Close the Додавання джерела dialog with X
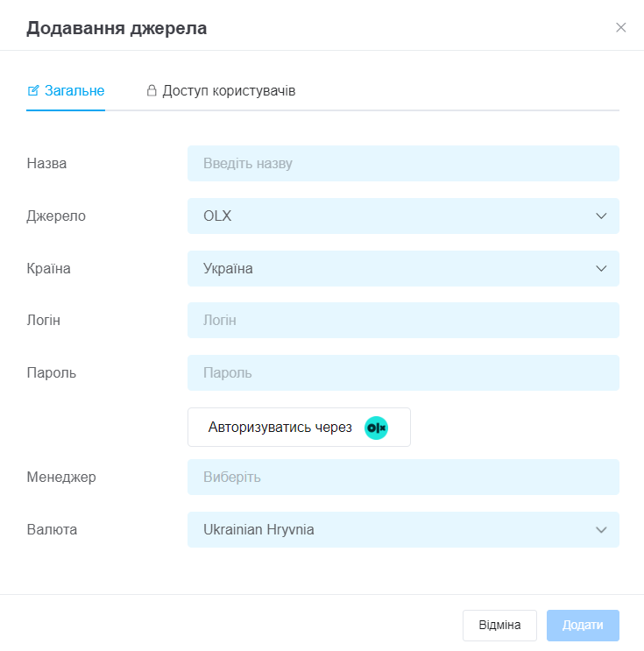Screen dimensions: 644x651 [x=621, y=27]
